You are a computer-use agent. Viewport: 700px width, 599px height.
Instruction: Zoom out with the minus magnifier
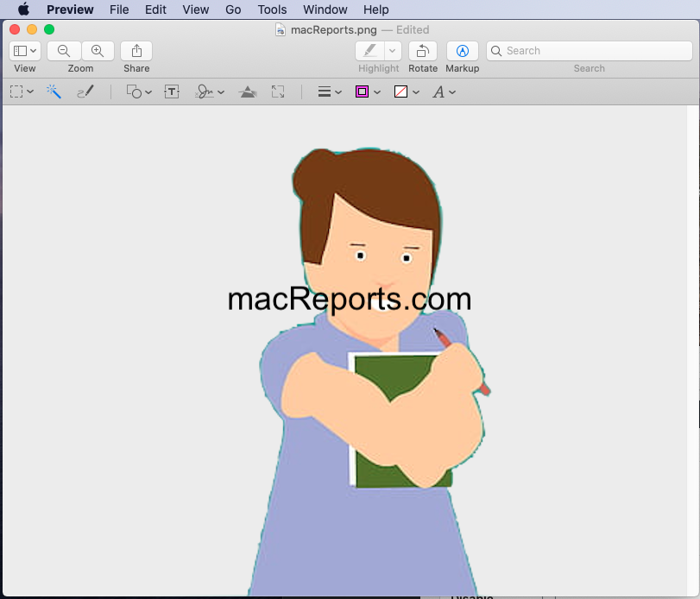point(64,51)
